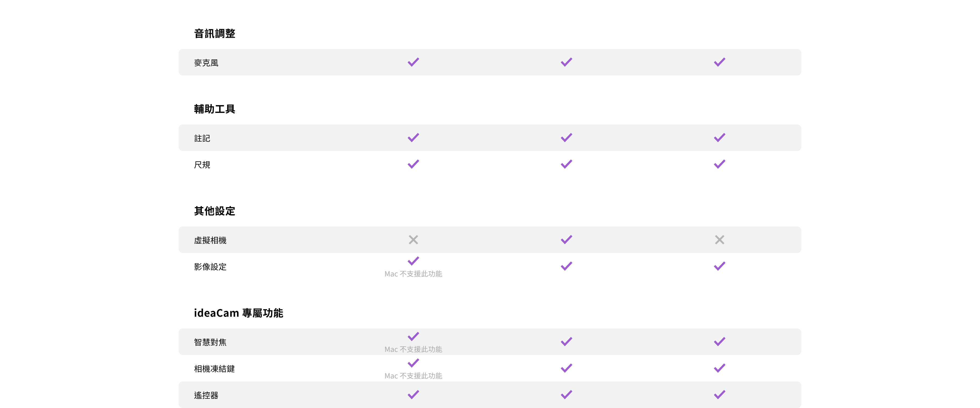Click middle column checkmark in 註記 row
The width and height of the screenshot is (980, 408).
coord(566,137)
